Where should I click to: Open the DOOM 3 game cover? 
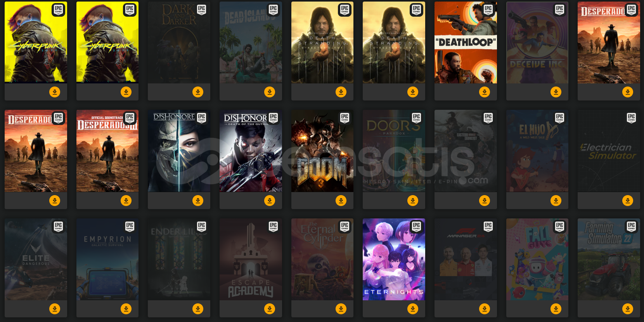322,151
